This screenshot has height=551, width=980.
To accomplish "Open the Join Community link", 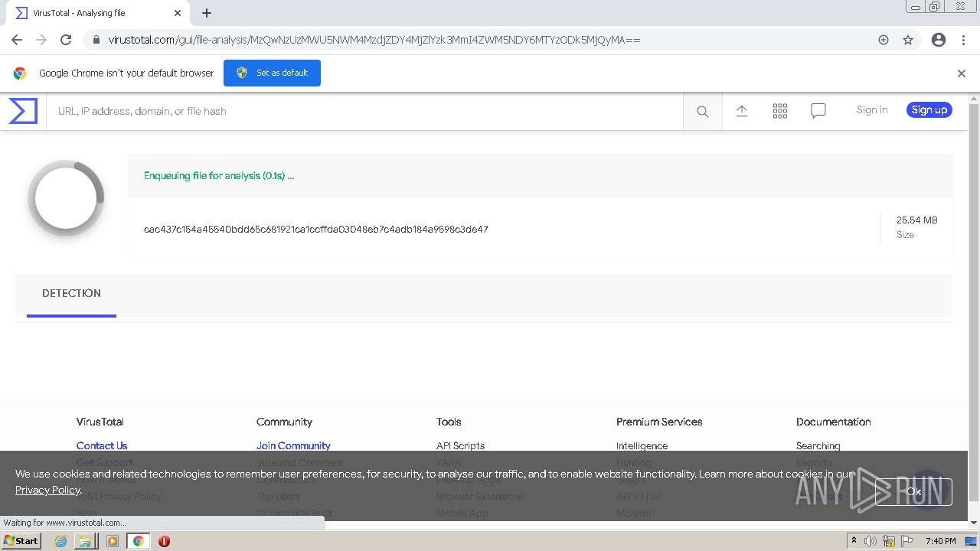I will (293, 446).
